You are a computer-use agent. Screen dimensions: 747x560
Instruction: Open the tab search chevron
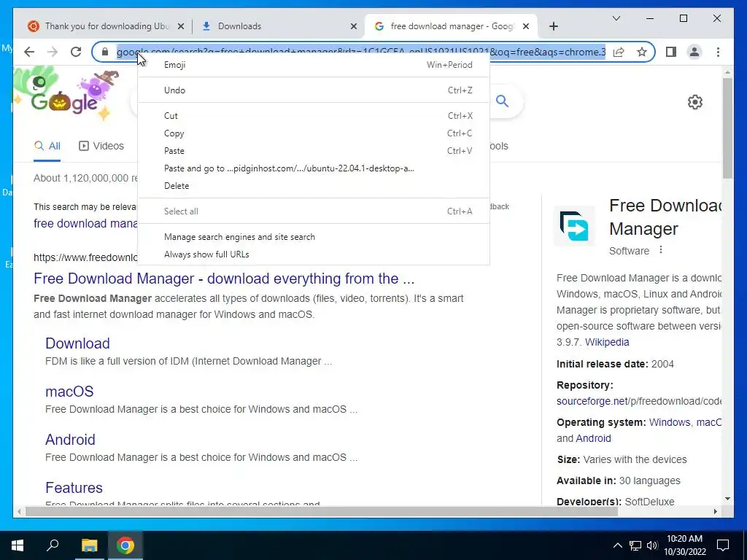(x=616, y=18)
